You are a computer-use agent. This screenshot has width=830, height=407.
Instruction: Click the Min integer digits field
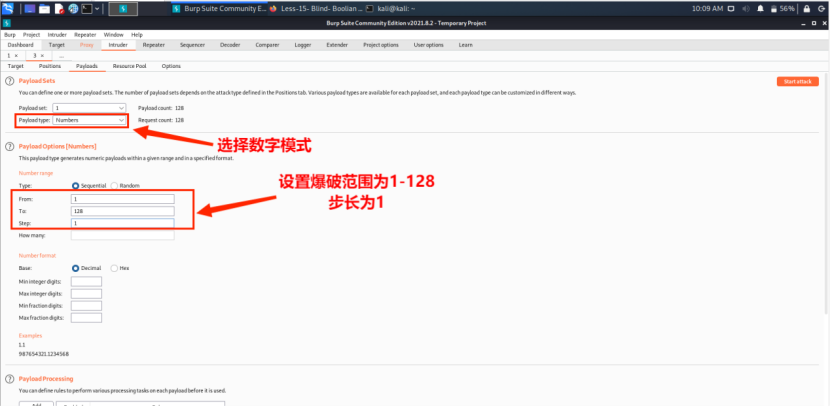pos(86,281)
